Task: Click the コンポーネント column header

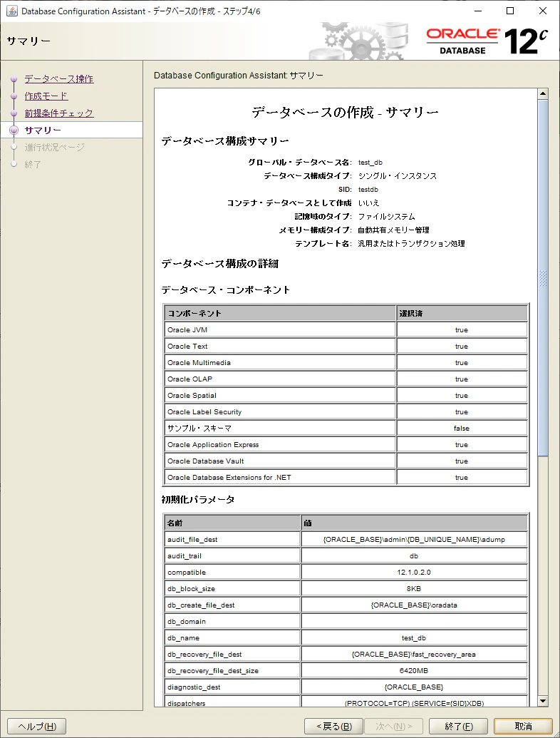Action: [280, 314]
